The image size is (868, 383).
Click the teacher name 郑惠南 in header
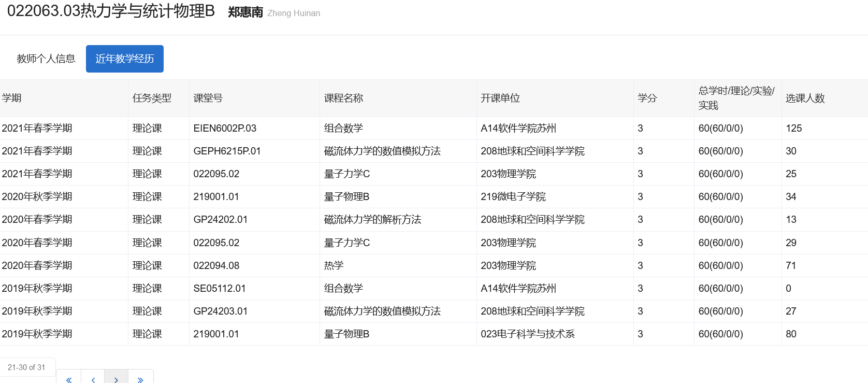245,12
